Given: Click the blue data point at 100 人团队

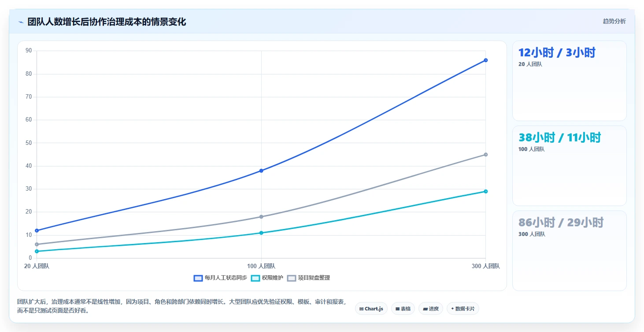Looking at the screenshot, I should 261,171.
